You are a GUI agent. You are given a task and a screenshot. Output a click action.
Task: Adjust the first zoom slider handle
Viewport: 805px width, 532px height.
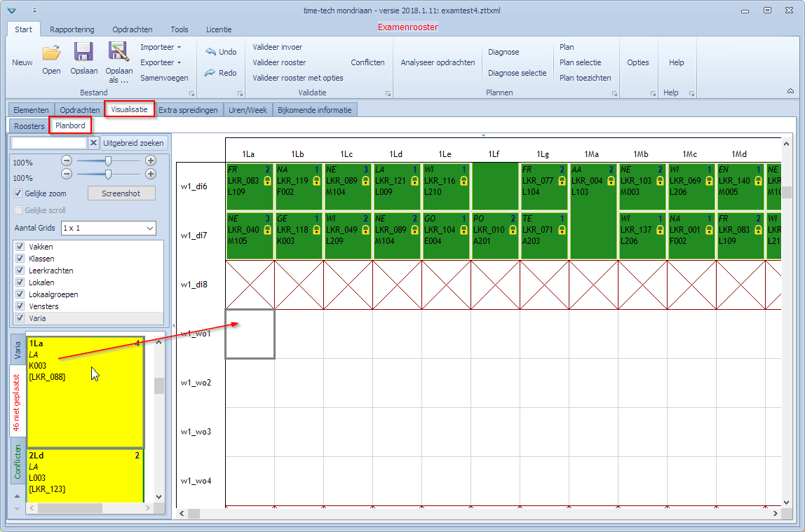tap(108, 161)
